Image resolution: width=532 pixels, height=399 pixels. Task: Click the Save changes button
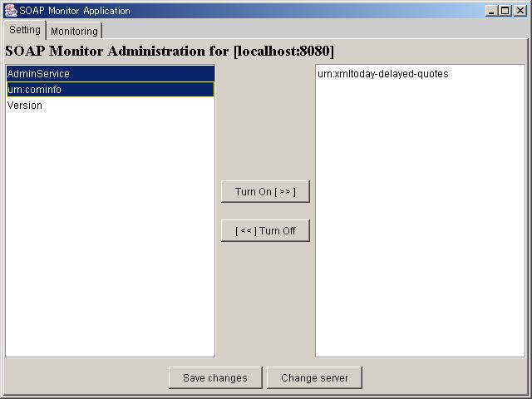point(215,377)
